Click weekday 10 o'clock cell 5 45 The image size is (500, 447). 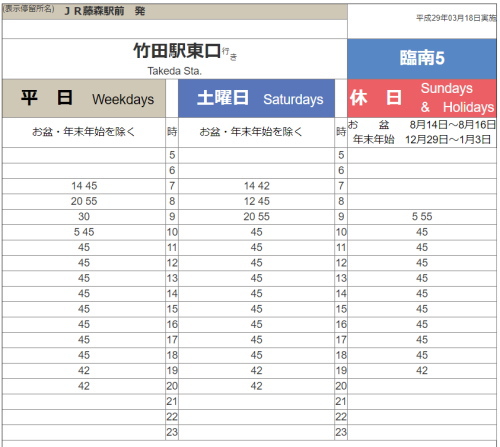84,232
